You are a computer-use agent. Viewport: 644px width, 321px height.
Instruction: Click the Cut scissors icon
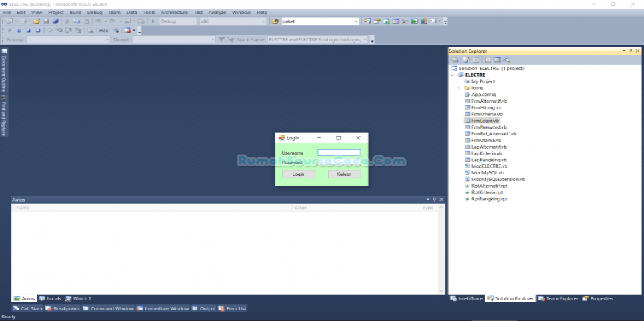tap(67, 21)
